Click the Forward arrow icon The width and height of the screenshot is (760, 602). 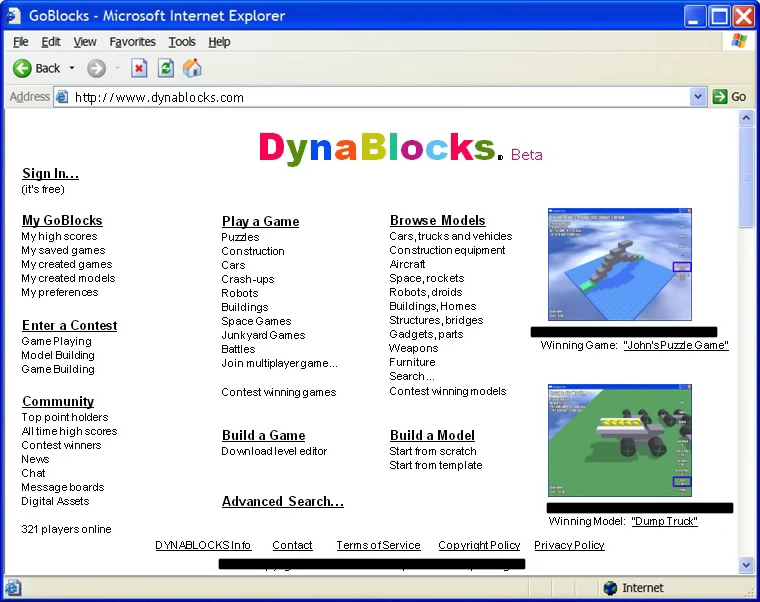[96, 68]
